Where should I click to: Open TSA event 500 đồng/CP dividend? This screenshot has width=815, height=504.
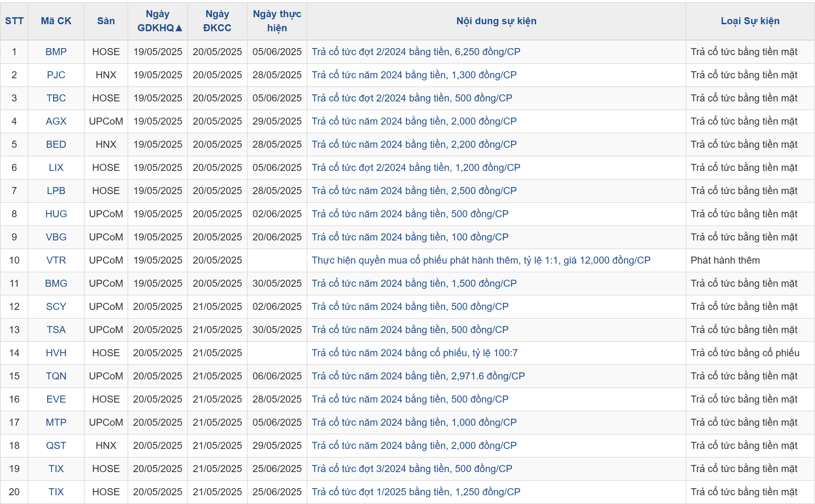tap(410, 330)
